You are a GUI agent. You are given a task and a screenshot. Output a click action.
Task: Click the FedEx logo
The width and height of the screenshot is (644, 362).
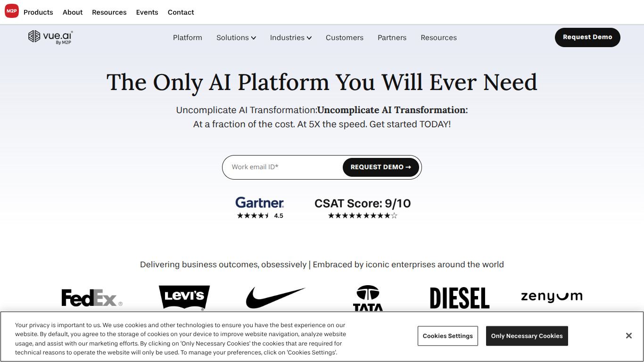(x=92, y=298)
